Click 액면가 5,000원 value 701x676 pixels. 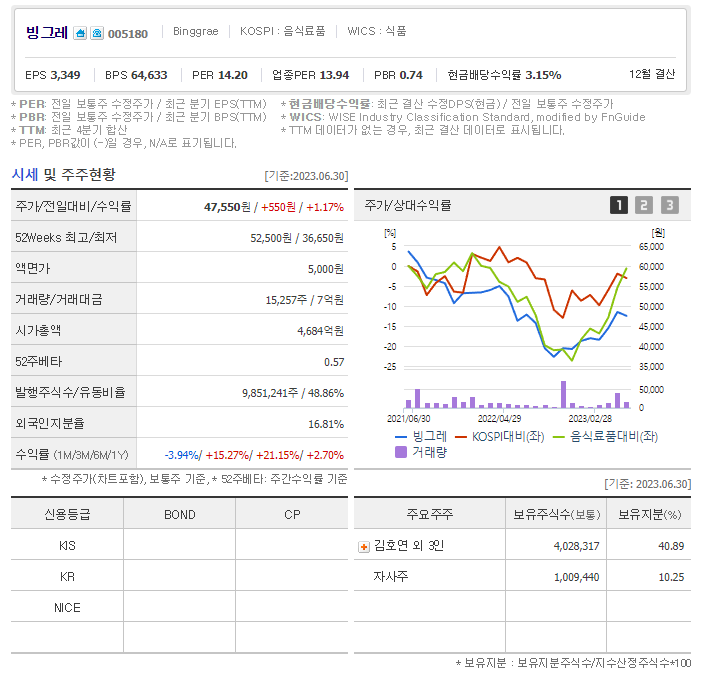[x=326, y=269]
